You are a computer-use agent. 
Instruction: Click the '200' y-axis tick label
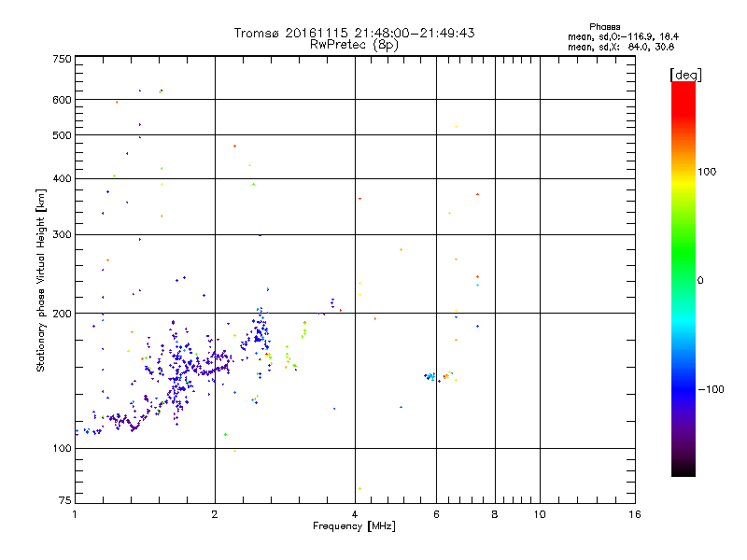click(x=63, y=314)
